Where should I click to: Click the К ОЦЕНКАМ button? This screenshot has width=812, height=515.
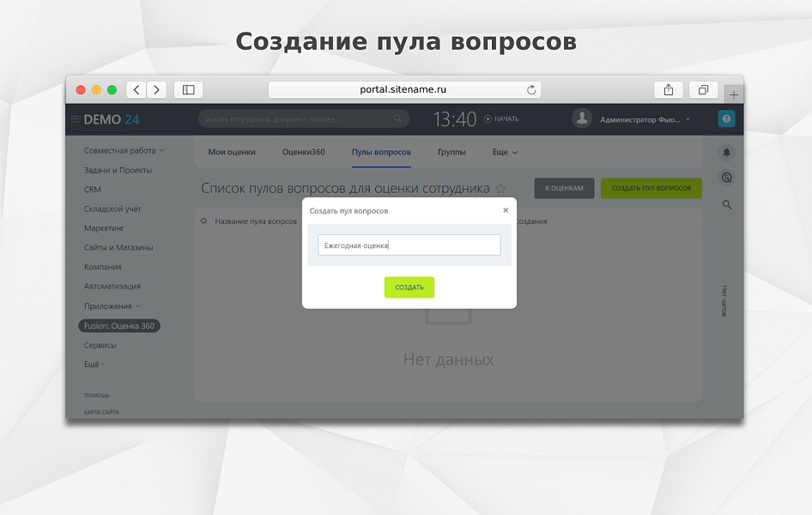tap(564, 188)
